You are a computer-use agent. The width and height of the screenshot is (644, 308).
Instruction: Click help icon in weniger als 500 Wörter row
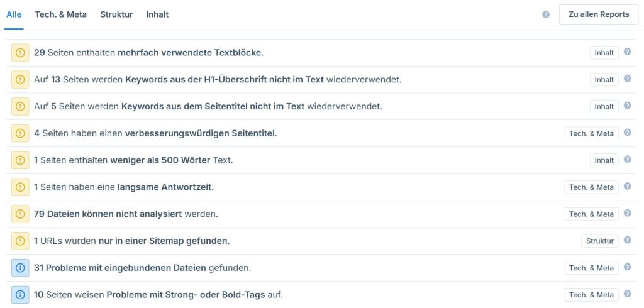point(627,160)
